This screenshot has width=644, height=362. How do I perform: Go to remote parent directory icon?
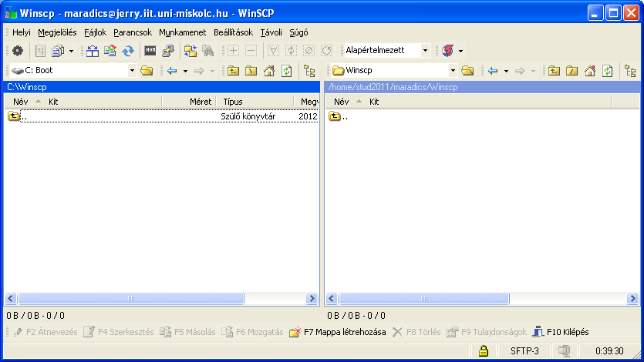555,71
